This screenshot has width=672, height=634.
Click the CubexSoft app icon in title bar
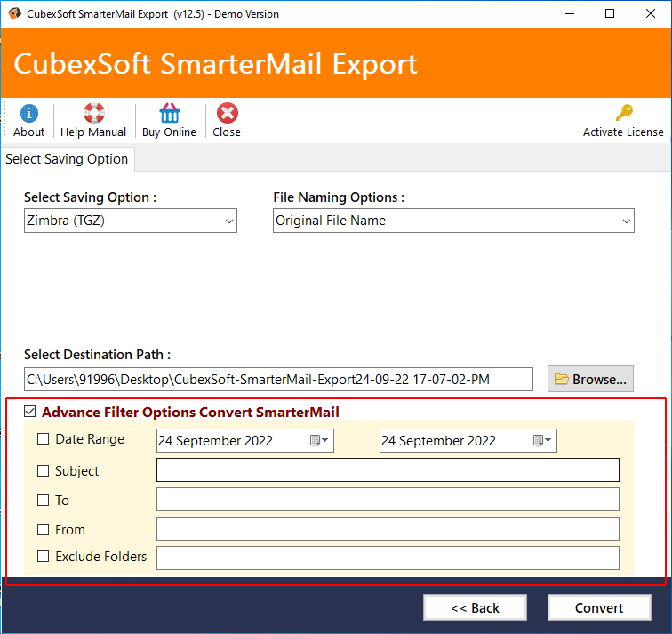click(x=15, y=13)
